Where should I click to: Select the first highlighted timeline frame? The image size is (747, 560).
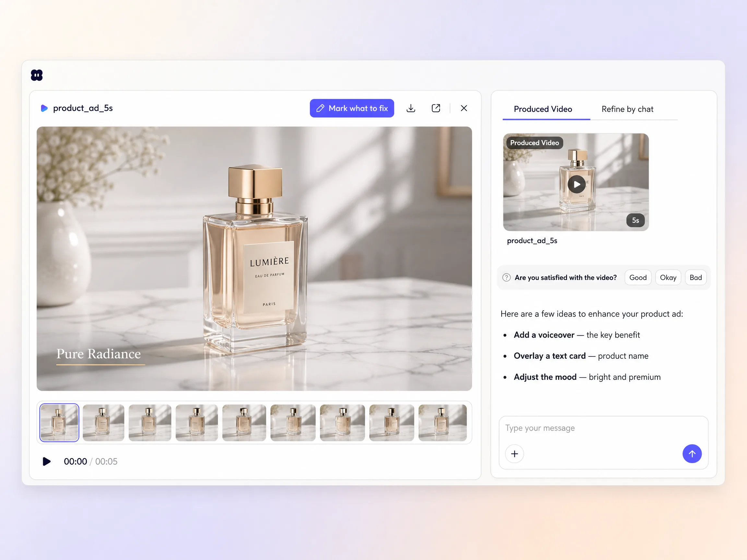[x=59, y=423]
